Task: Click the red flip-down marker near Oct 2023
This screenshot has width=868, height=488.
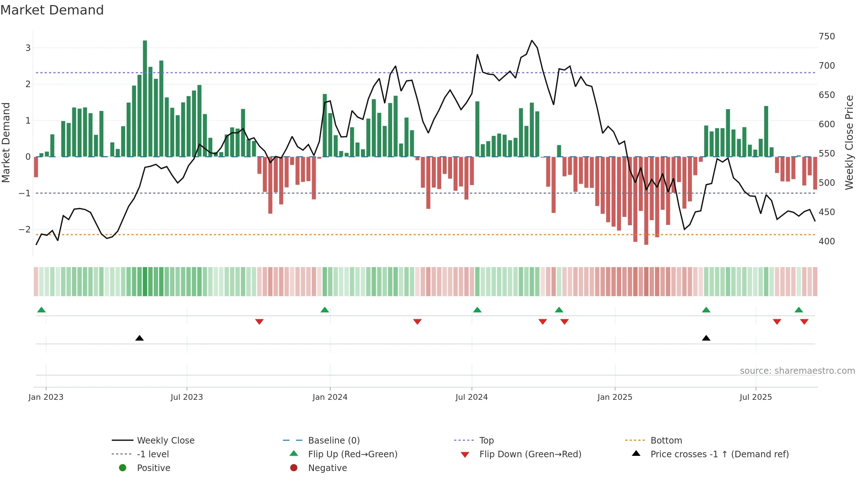Action: click(x=259, y=322)
